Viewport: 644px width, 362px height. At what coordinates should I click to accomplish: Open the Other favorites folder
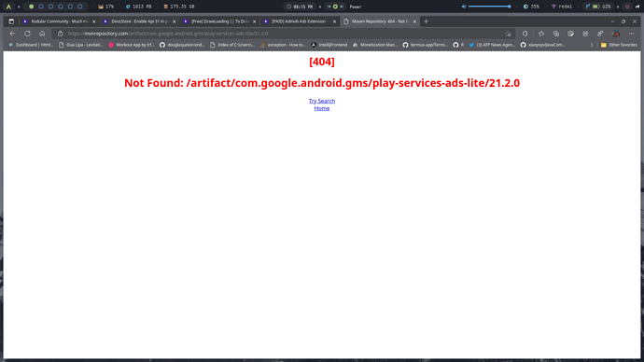tap(619, 45)
